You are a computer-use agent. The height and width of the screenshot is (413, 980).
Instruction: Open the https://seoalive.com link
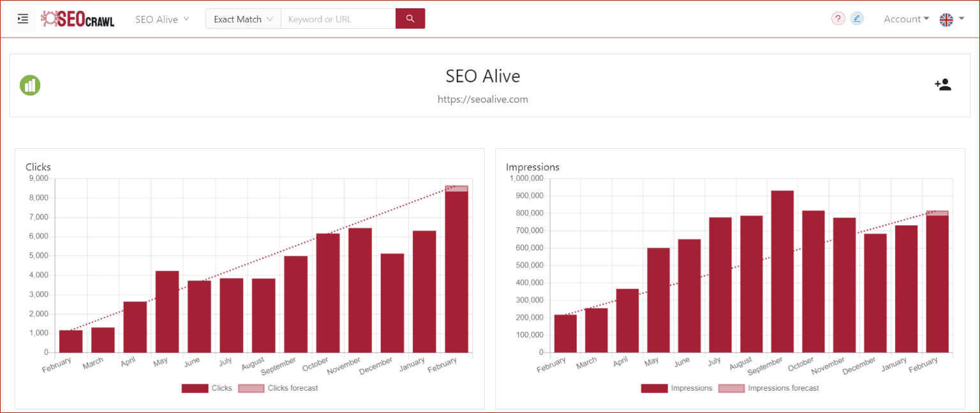pos(483,100)
